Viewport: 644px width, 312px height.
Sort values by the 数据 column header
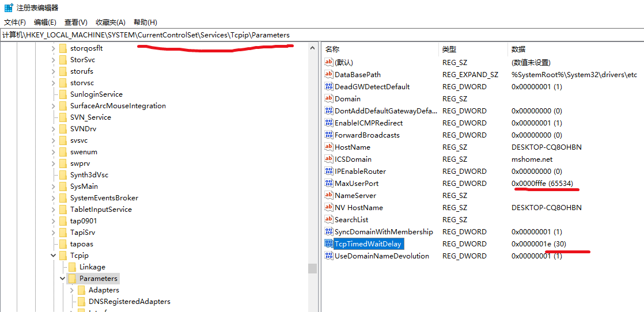click(x=575, y=50)
